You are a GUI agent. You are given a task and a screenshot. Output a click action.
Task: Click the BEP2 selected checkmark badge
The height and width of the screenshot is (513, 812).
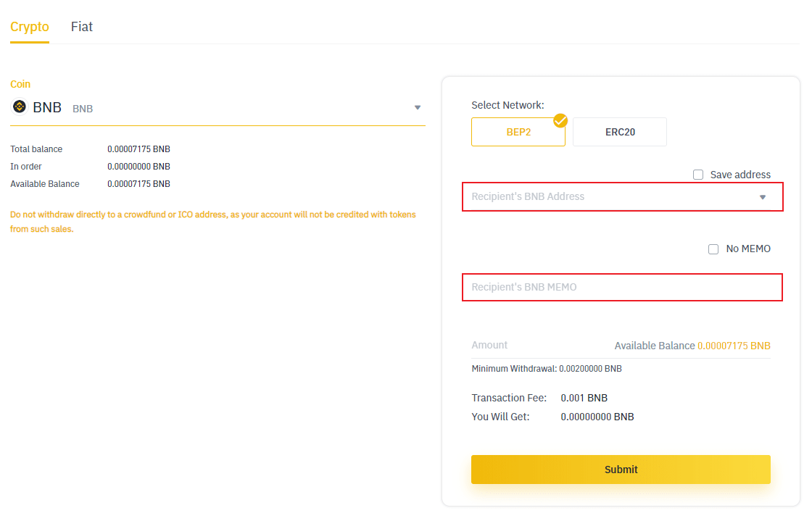[x=560, y=120]
